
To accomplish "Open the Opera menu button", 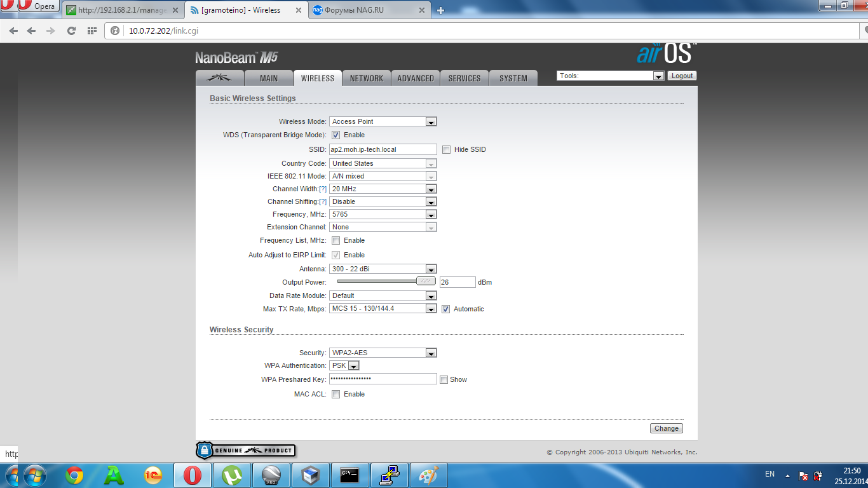I will point(37,7).
